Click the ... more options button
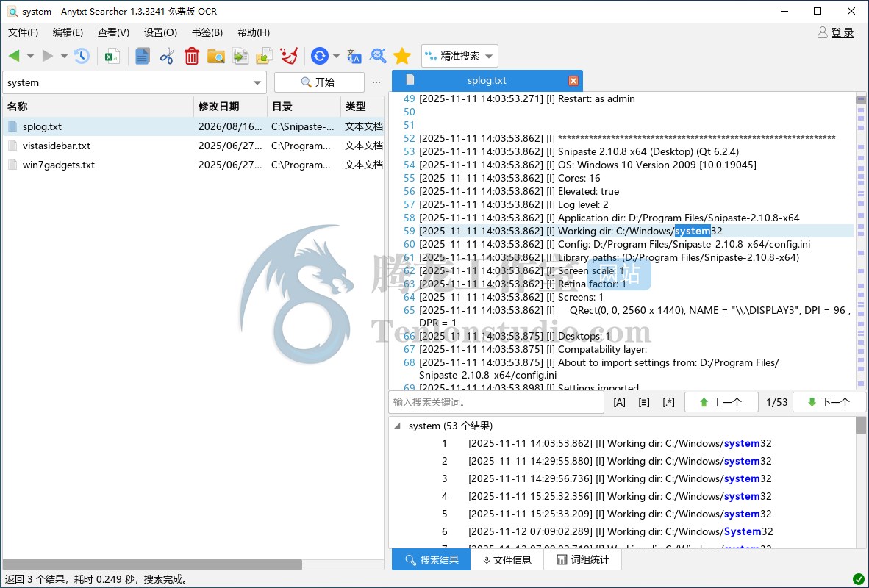This screenshot has width=869, height=588. (x=377, y=82)
